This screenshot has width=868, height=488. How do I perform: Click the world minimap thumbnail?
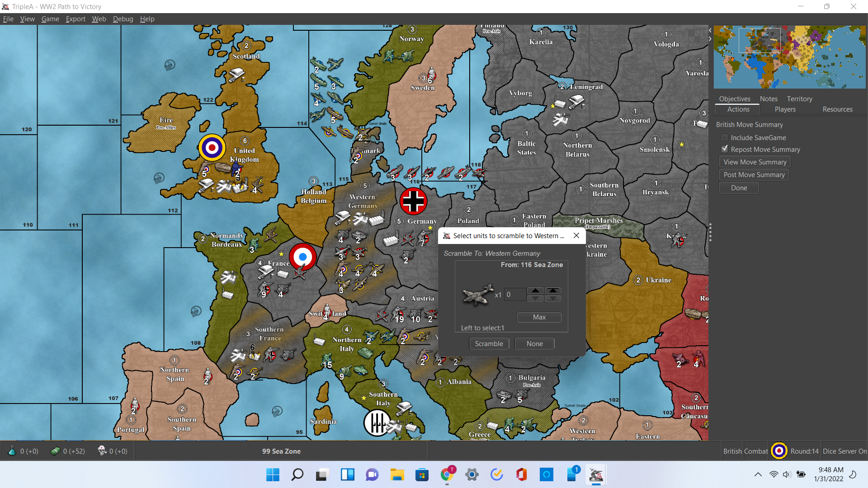coord(789,57)
